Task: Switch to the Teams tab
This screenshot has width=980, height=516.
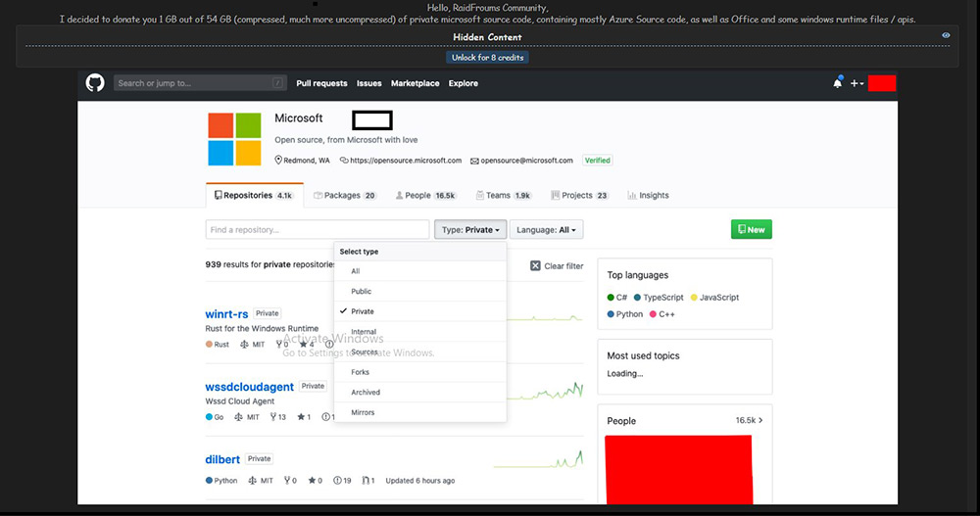Action: coord(504,196)
